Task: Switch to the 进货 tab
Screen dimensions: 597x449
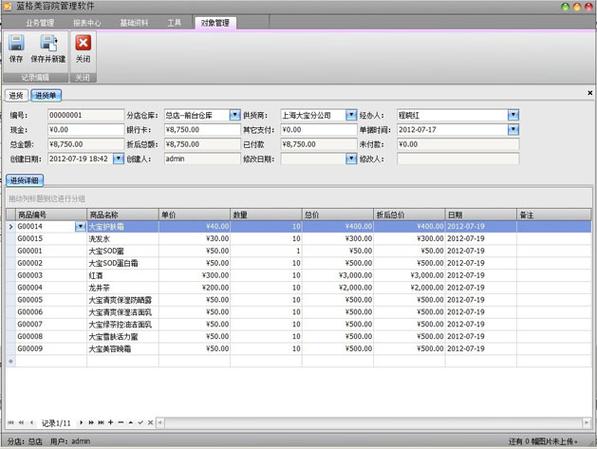Action: click(x=16, y=95)
